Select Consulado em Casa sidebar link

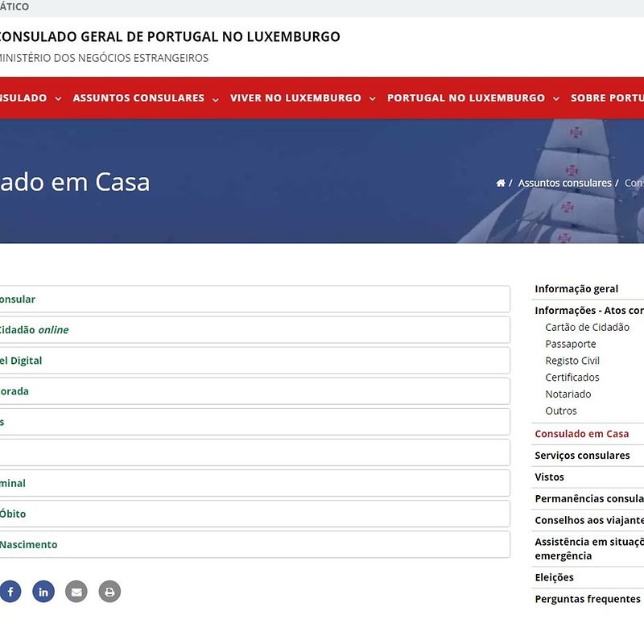coord(581,434)
